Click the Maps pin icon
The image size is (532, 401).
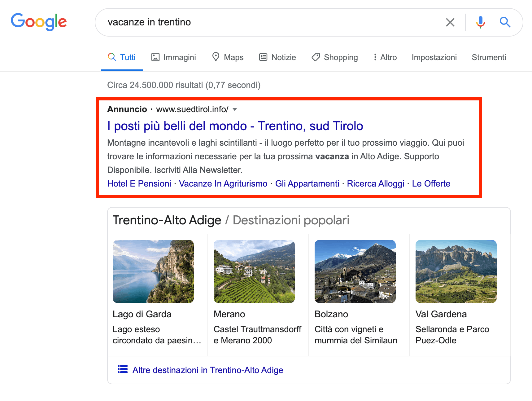point(216,57)
